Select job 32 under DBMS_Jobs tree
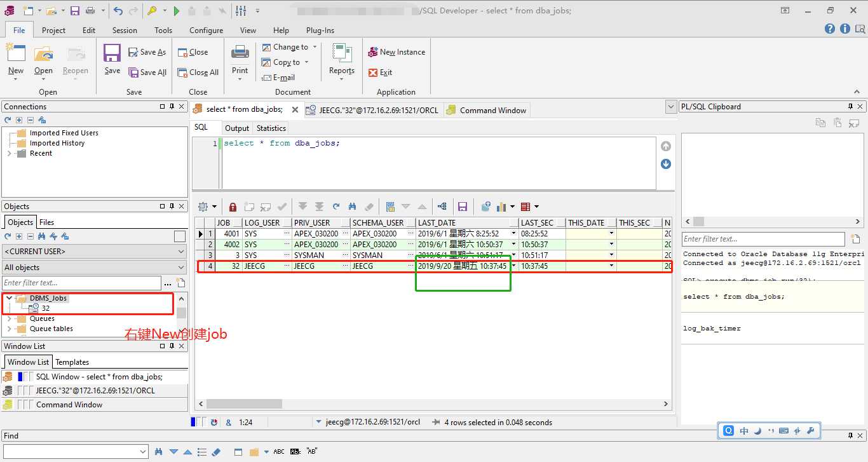The height and width of the screenshot is (462, 868). pos(46,308)
